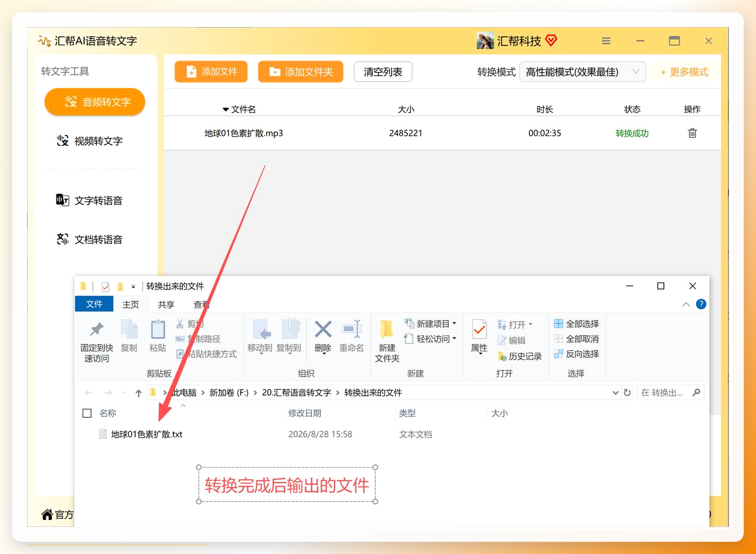Delete the 地球01色素扩散.mp3 row with trash icon
The height and width of the screenshot is (554, 756).
(x=692, y=133)
